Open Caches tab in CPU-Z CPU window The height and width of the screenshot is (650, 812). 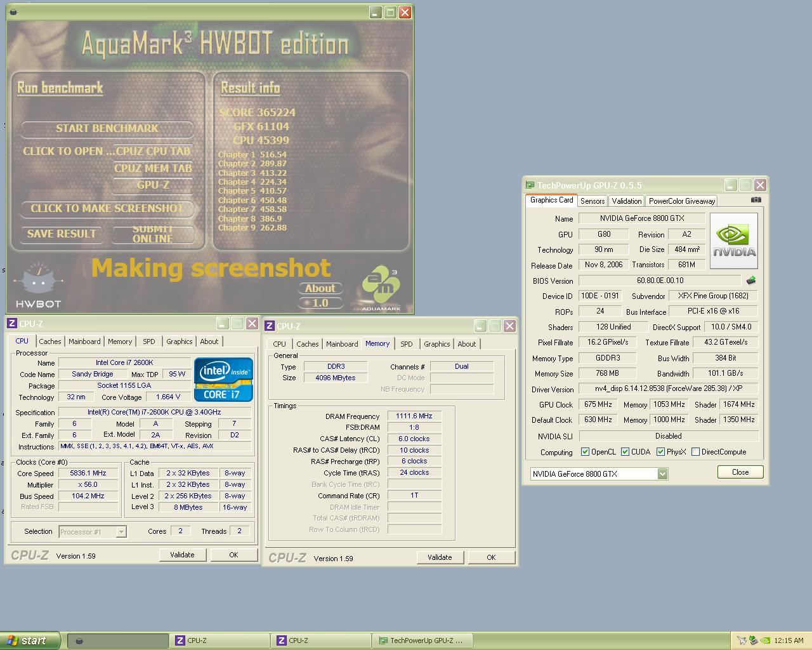pyautogui.click(x=50, y=342)
